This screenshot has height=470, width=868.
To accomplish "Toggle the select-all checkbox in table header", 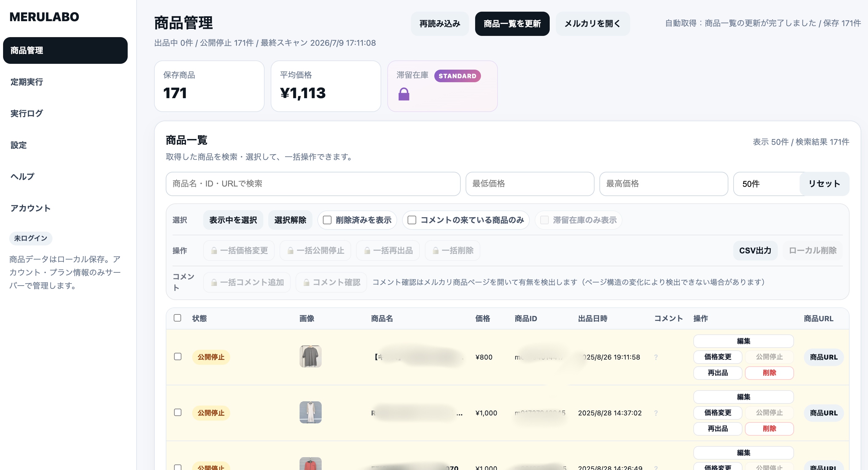I will coord(178,318).
